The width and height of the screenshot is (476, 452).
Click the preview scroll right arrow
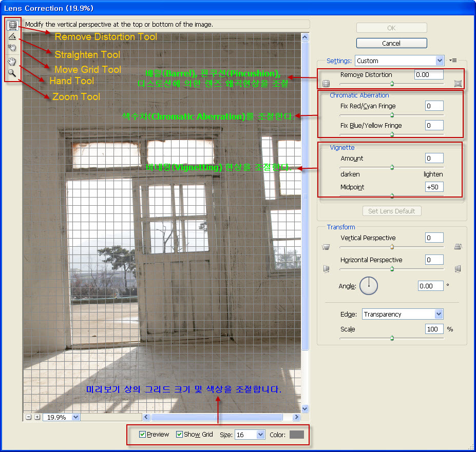(x=297, y=417)
